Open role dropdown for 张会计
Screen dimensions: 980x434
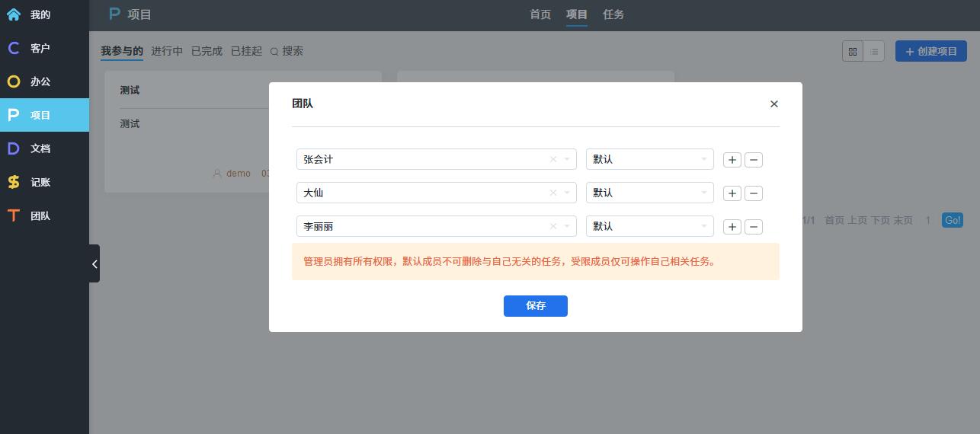click(649, 160)
